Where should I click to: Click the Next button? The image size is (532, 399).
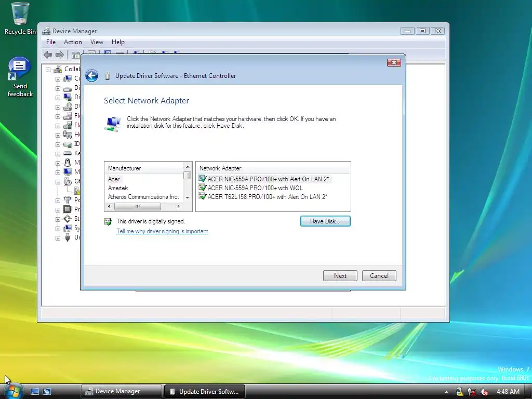(x=340, y=275)
